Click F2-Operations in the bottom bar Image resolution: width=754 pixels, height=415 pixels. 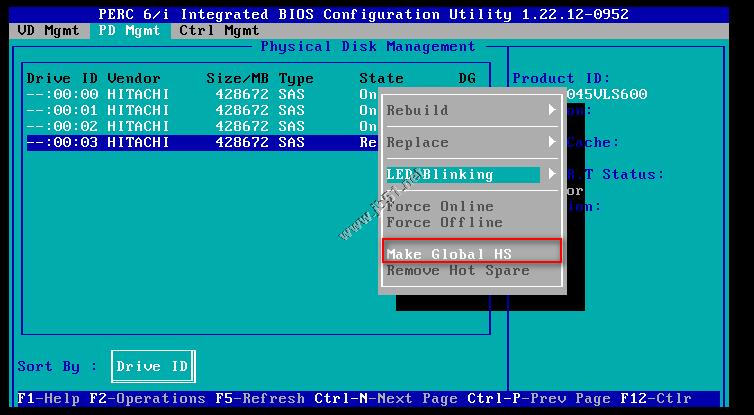point(146,398)
